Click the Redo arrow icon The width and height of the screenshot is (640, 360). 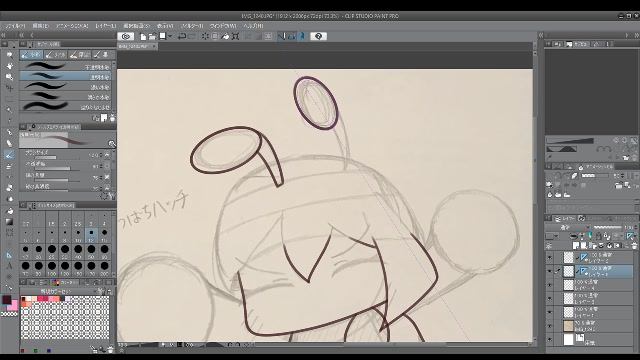click(x=191, y=36)
